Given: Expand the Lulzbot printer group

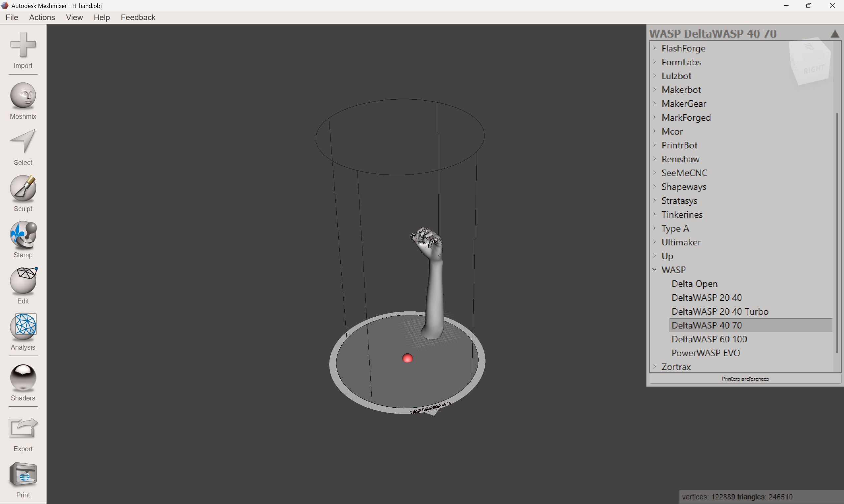Looking at the screenshot, I should pyautogui.click(x=655, y=76).
